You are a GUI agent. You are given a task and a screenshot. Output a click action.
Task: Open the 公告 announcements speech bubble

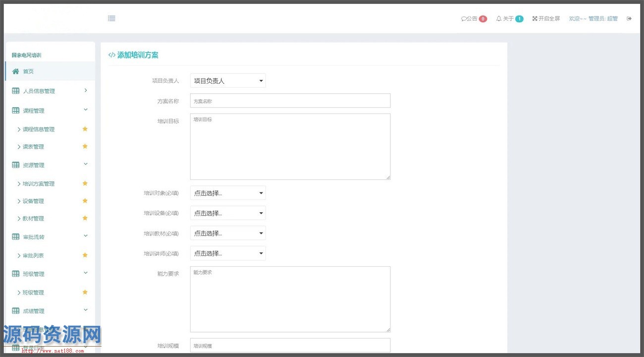tap(464, 19)
